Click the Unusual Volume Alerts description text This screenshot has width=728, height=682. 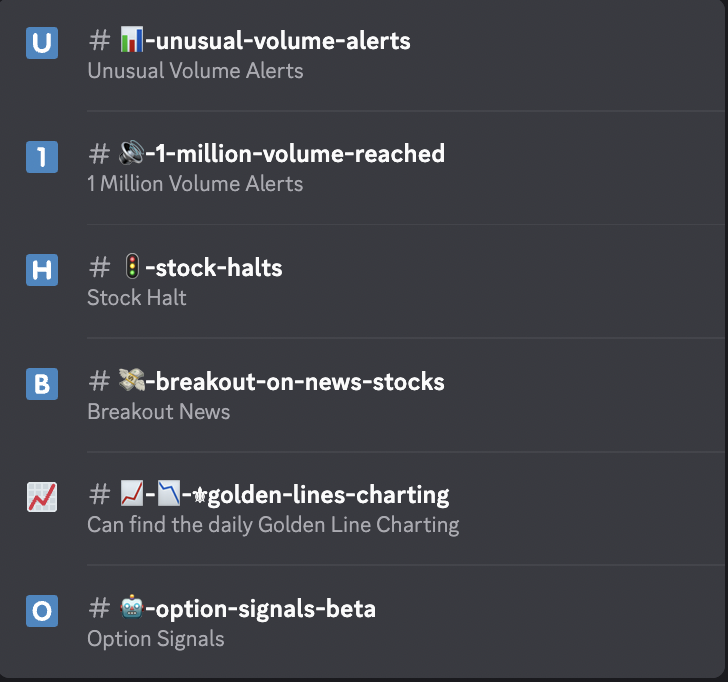point(195,71)
